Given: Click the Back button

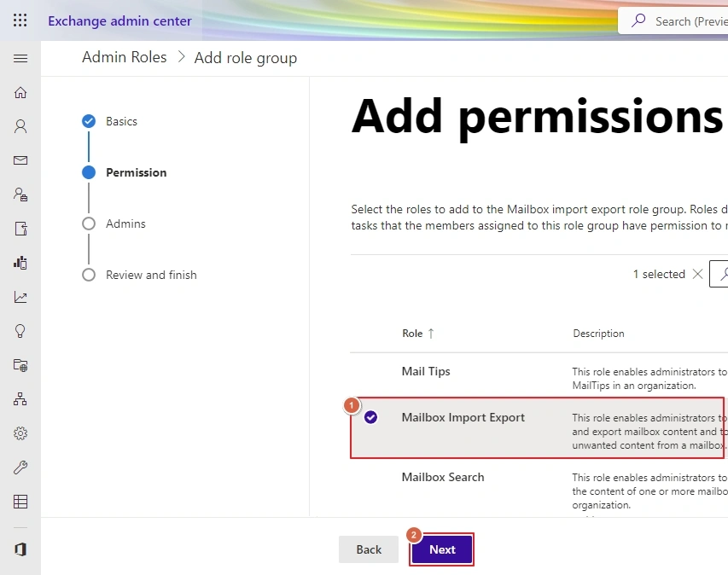Looking at the screenshot, I should point(369,549).
